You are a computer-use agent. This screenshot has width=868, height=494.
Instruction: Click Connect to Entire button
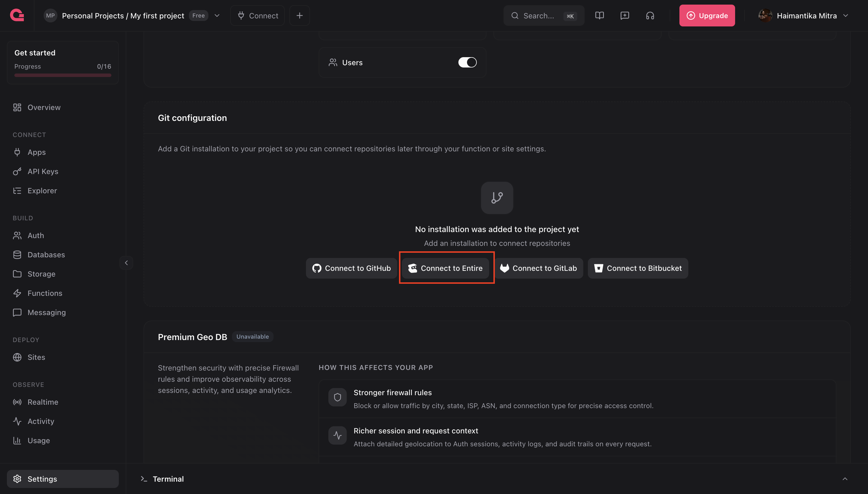coord(445,268)
